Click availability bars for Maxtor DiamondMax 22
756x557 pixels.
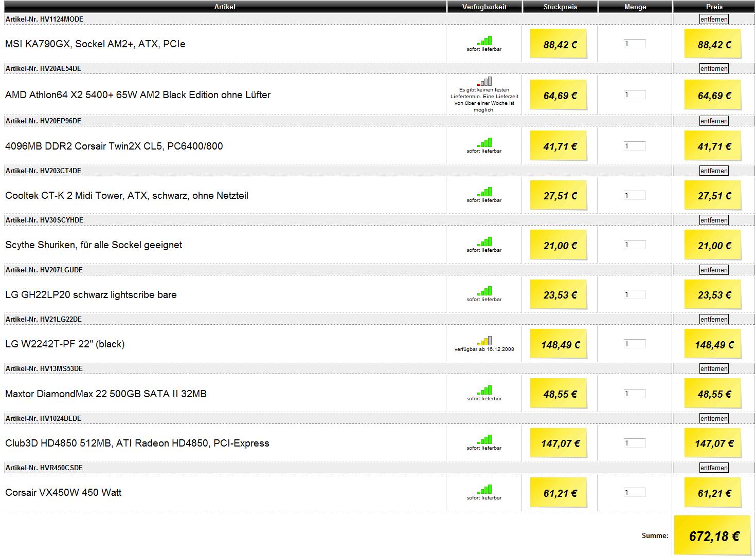(x=484, y=390)
